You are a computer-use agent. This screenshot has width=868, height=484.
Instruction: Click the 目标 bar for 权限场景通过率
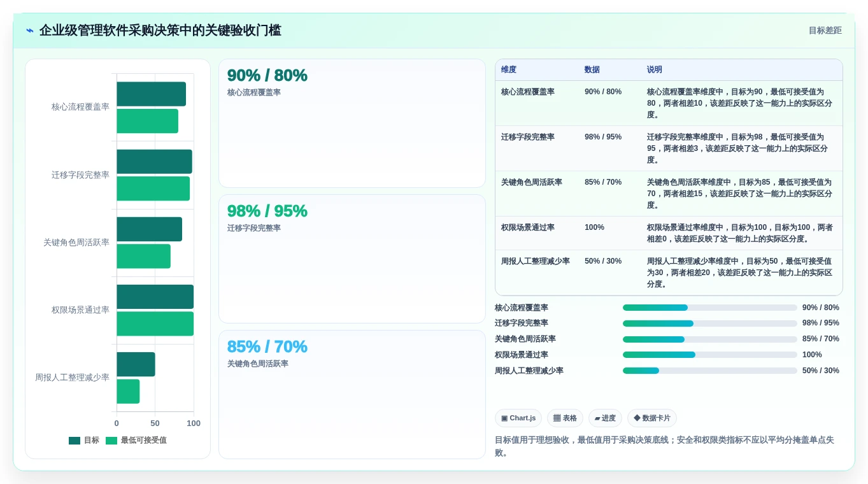click(x=155, y=297)
